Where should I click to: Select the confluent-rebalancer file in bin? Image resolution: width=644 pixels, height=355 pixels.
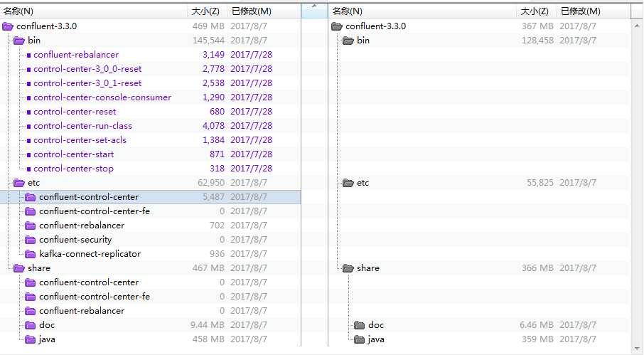76,55
